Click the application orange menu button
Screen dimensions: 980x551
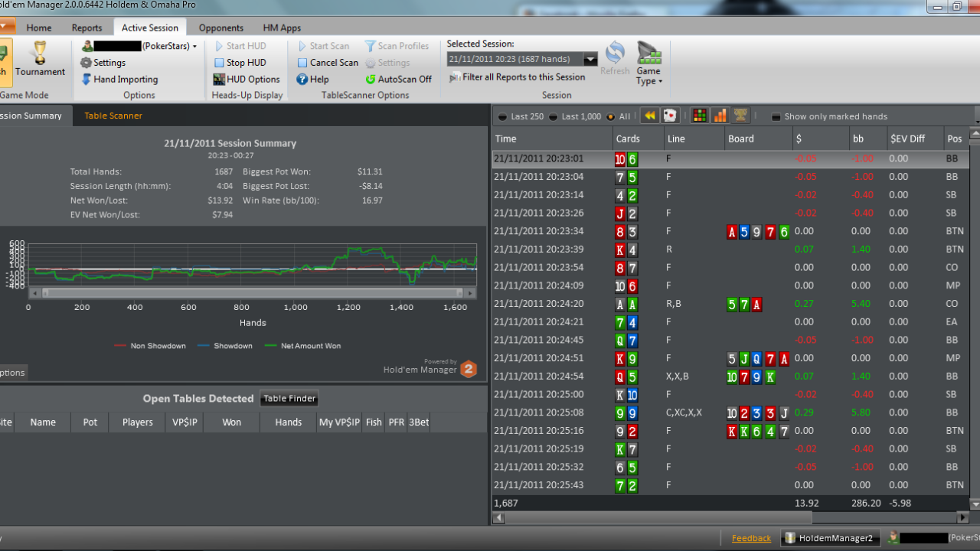[x=7, y=27]
